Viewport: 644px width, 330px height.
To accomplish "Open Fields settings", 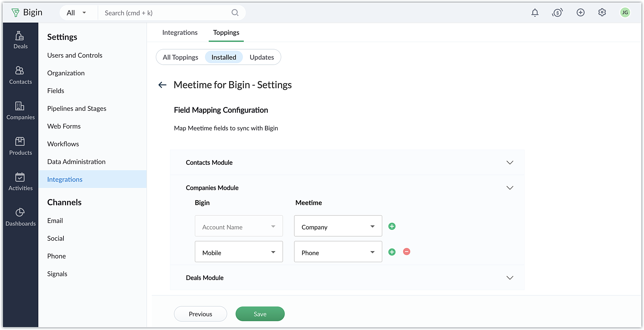I will pos(56,91).
